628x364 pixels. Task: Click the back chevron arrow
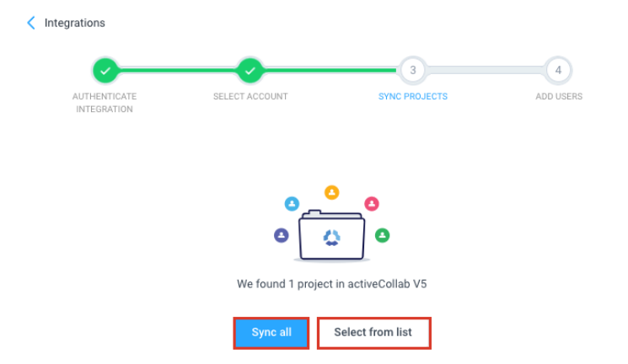click(31, 23)
